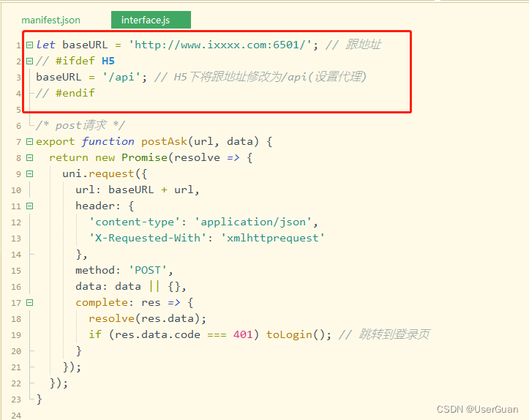Click the 'X-Requested-With' header key
Image resolution: width=529 pixels, height=420 pixels.
tap(148, 238)
